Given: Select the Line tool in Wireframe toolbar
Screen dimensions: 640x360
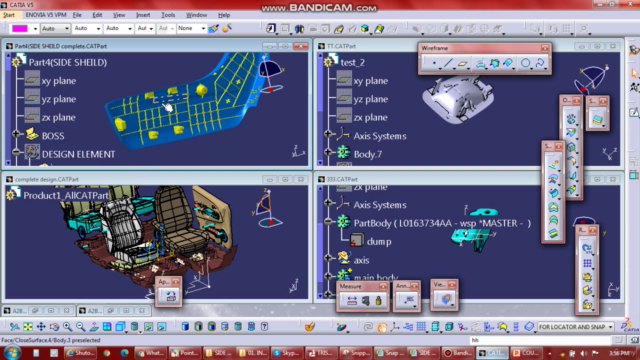Looking at the screenshot, I should 448,63.
